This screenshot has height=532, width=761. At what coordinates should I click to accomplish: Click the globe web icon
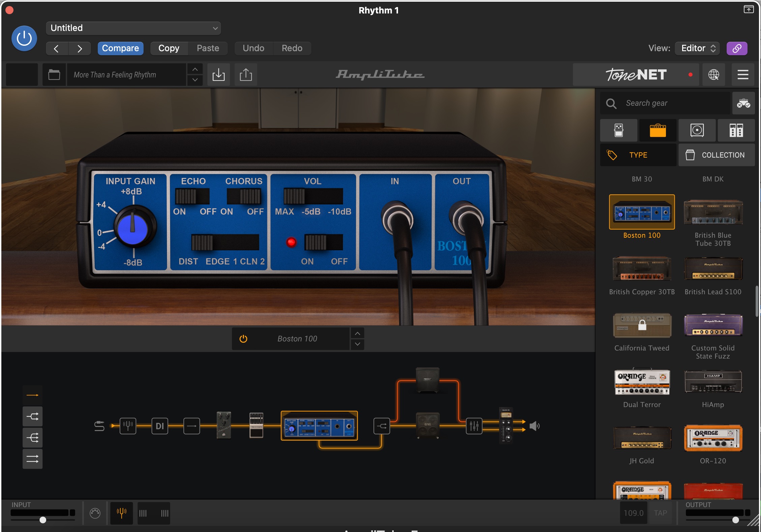coord(713,74)
